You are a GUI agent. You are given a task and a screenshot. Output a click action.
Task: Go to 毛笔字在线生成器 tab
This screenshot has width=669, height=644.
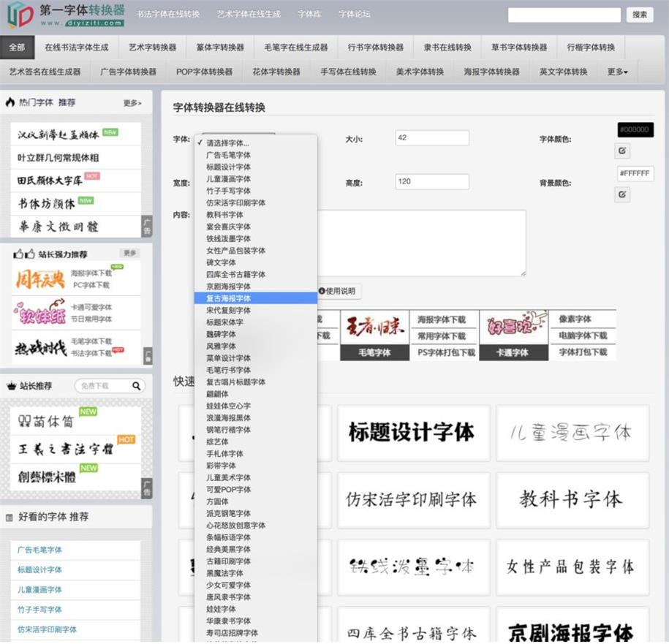pyautogui.click(x=295, y=48)
